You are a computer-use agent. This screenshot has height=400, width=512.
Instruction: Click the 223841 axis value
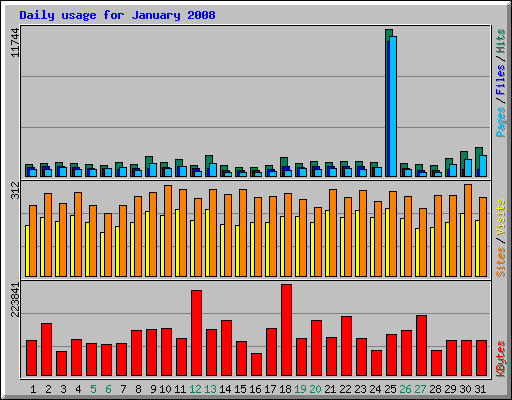click(15, 300)
